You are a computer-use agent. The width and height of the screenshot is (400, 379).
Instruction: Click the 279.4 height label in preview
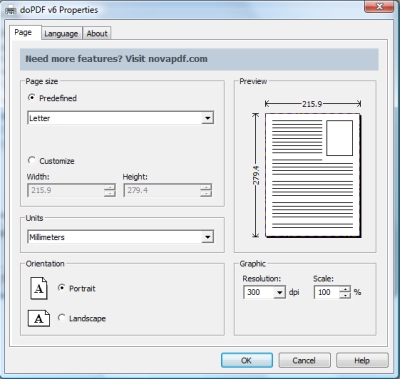(256, 175)
